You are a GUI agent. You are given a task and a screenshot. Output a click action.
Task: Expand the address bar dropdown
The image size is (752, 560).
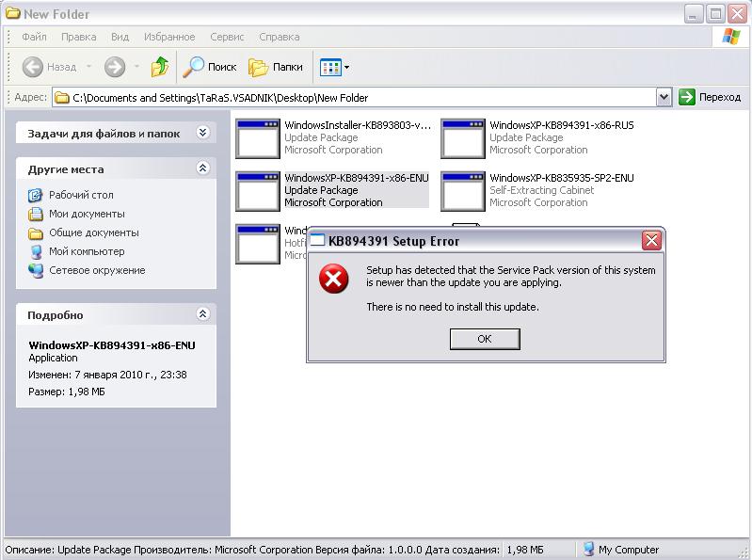pos(664,97)
